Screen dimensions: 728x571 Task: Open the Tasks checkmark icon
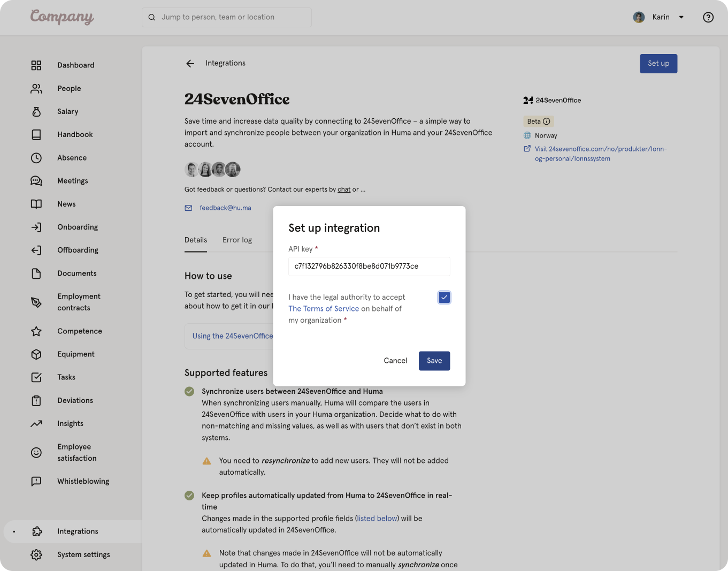pos(36,377)
